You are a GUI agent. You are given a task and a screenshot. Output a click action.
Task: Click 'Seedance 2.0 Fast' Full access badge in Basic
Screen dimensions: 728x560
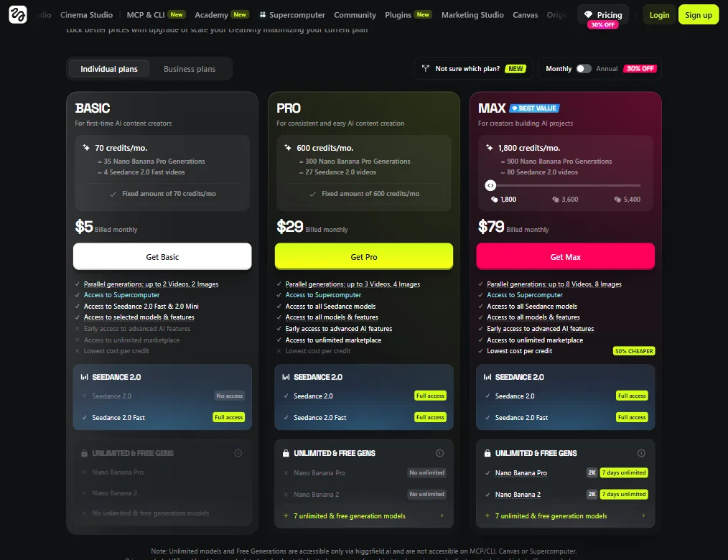coord(229,417)
